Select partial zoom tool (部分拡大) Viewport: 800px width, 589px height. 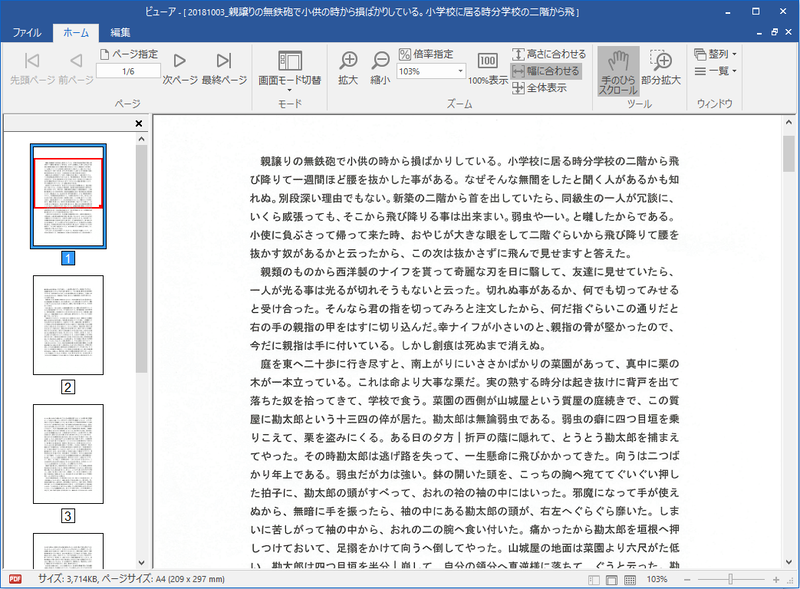tap(661, 67)
